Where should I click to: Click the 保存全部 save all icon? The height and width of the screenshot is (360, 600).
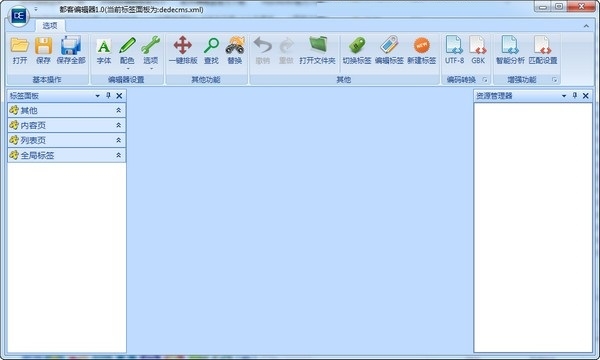(71, 46)
